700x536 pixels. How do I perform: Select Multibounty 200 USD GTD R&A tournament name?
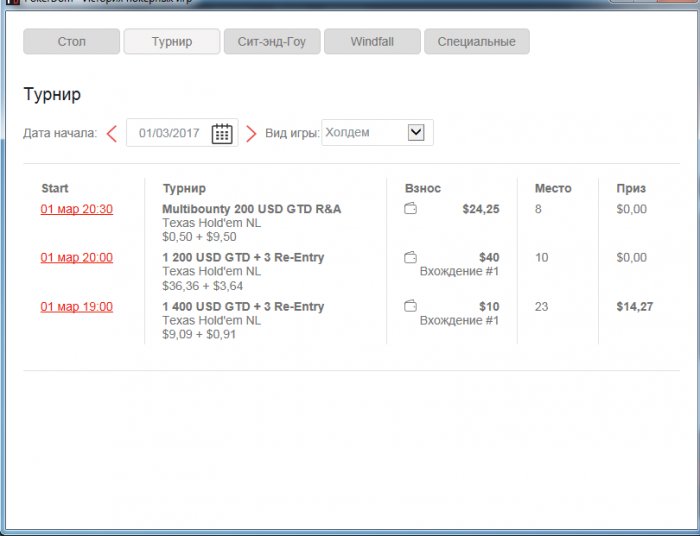click(251, 209)
